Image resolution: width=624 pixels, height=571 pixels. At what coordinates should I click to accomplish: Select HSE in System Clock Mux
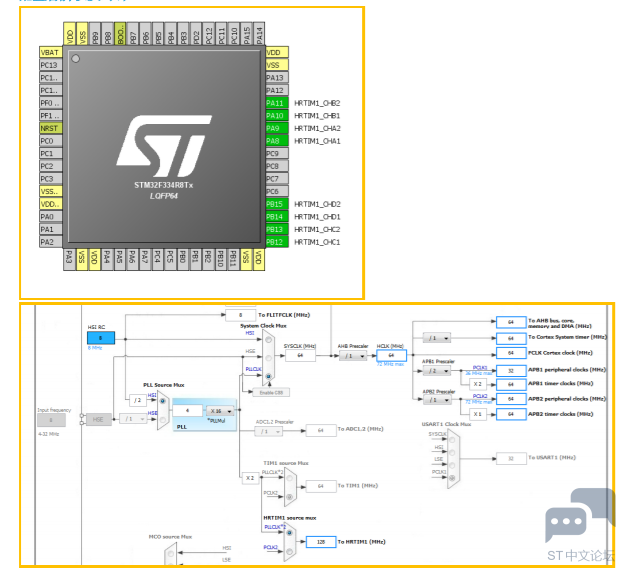(269, 358)
